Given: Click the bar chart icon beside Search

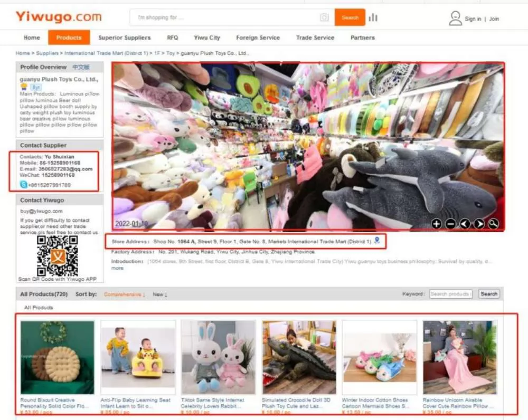Looking at the screenshot, I should (x=373, y=17).
